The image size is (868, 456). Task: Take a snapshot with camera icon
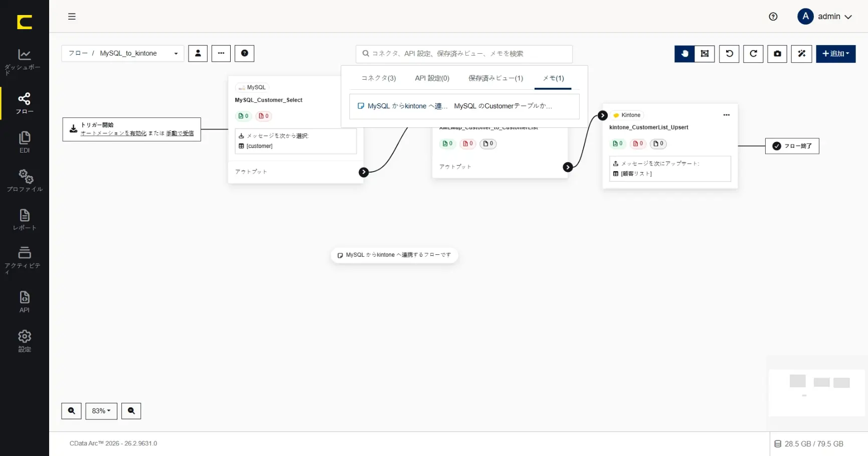click(777, 54)
